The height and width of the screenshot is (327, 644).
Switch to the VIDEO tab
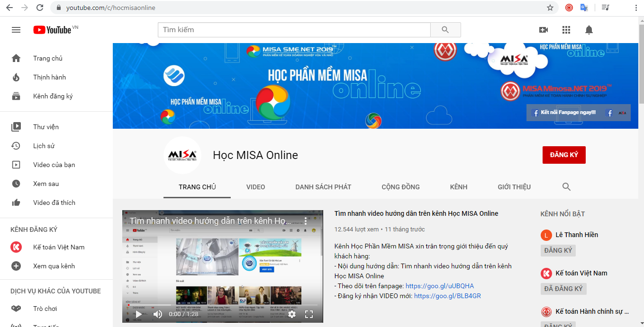pyautogui.click(x=255, y=187)
